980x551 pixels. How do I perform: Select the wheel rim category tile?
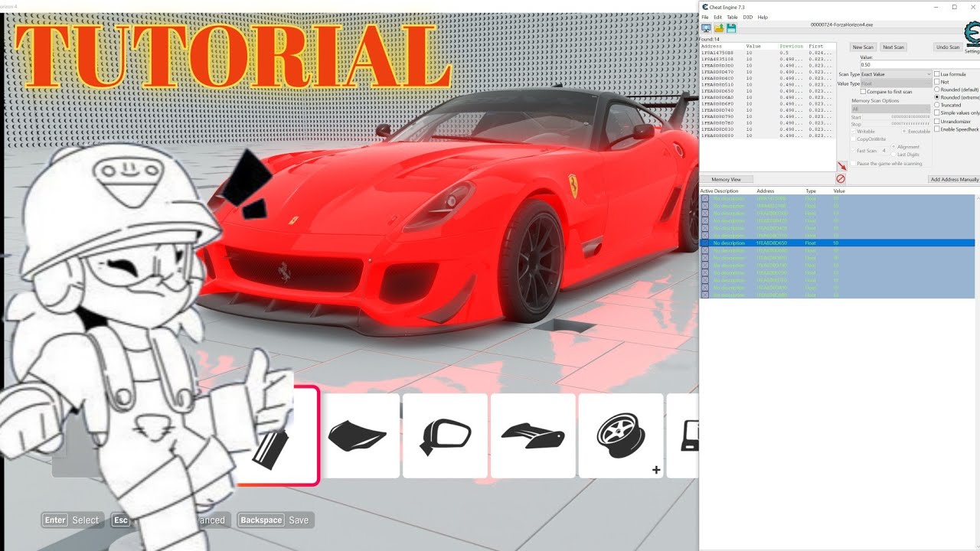(621, 435)
